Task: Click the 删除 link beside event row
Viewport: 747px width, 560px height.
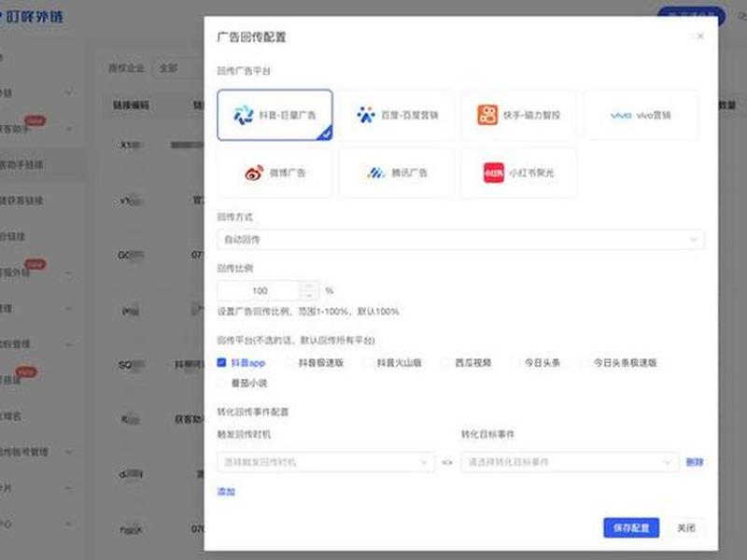Action: point(695,462)
